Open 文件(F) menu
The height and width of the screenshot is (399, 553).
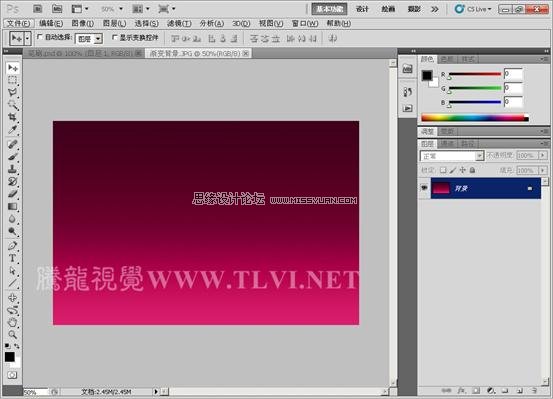pyautogui.click(x=19, y=24)
